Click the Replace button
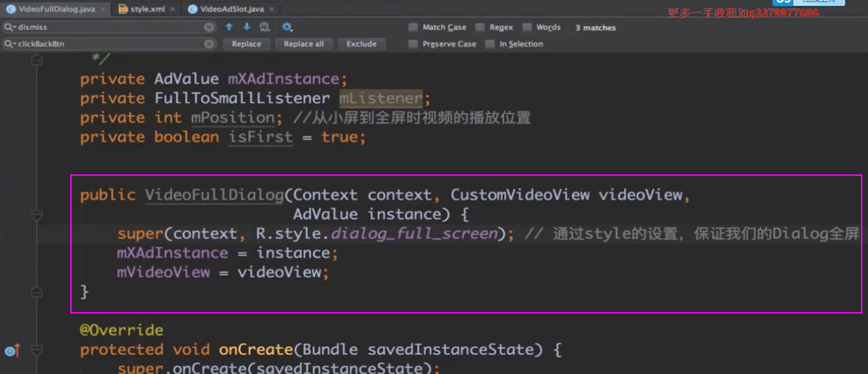868x374 pixels. [247, 44]
